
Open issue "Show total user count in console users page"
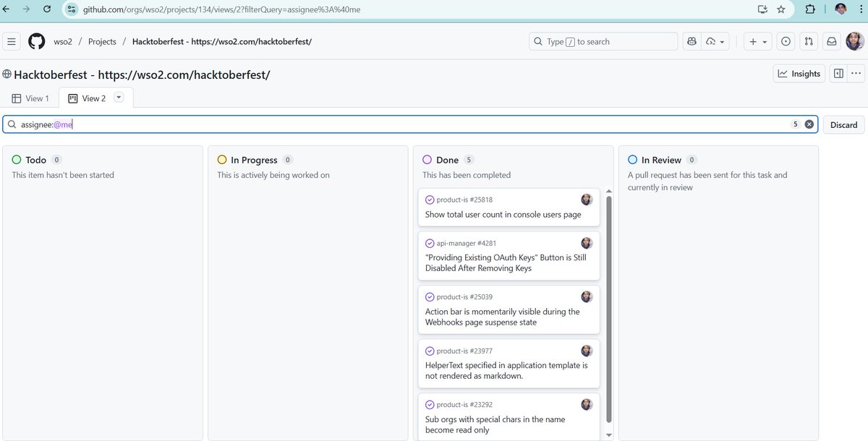pos(503,215)
